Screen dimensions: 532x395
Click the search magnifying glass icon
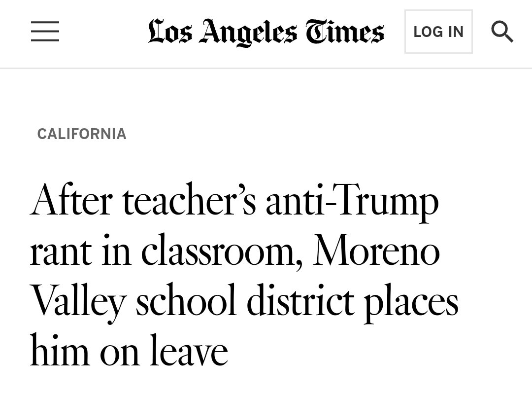(502, 32)
